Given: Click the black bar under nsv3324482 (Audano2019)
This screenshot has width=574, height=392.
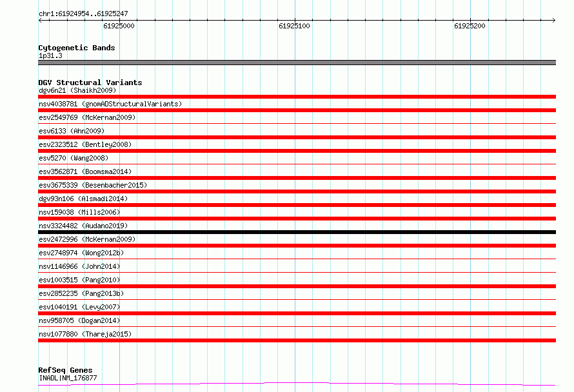Looking at the screenshot, I should (297, 232).
